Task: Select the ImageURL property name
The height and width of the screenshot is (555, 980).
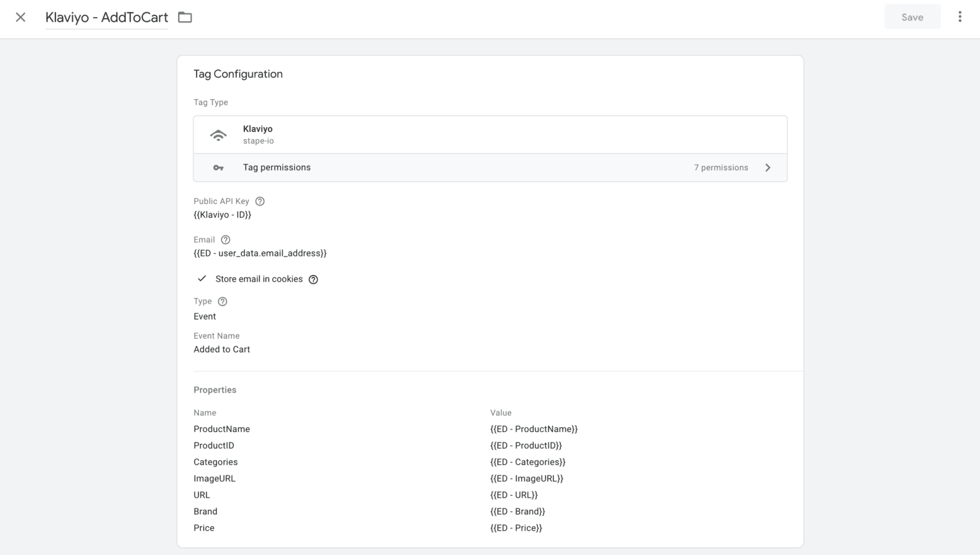Action: pos(214,479)
